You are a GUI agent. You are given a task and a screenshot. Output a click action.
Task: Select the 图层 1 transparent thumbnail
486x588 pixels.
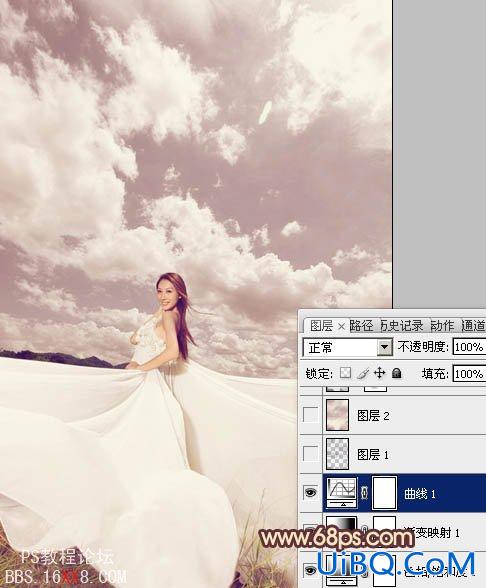tap(338, 454)
